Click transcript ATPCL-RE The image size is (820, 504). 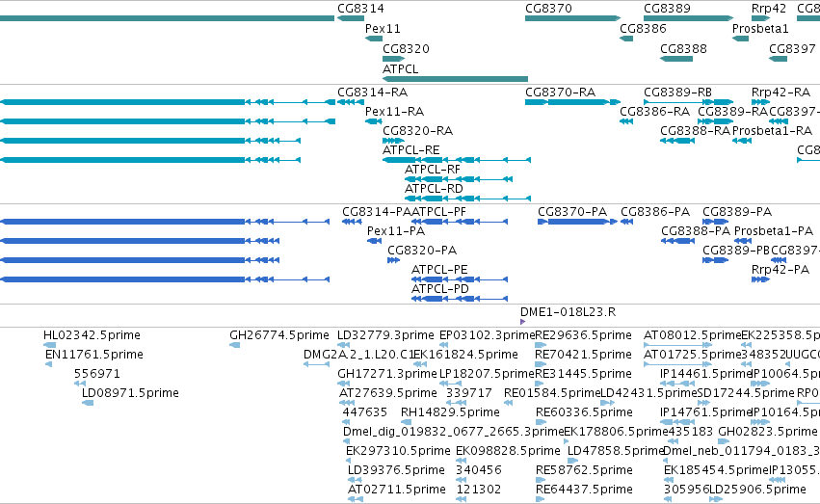click(410, 150)
